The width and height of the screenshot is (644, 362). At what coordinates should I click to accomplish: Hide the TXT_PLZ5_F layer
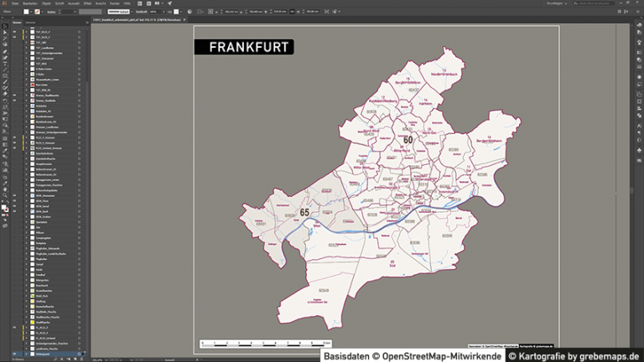click(14, 37)
